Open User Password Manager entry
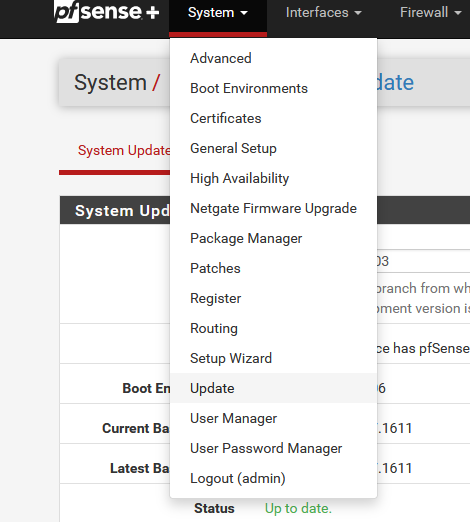The width and height of the screenshot is (470, 522). click(273, 448)
